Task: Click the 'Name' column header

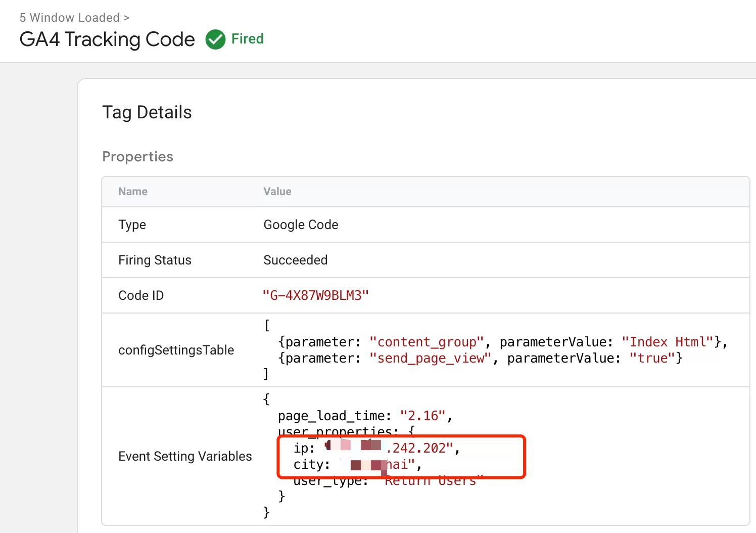Action: (x=133, y=192)
